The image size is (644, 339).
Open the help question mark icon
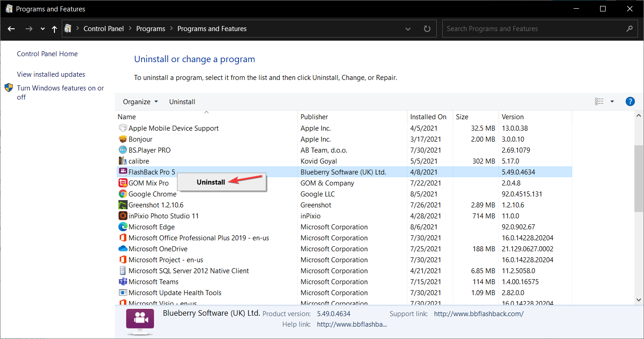630,101
